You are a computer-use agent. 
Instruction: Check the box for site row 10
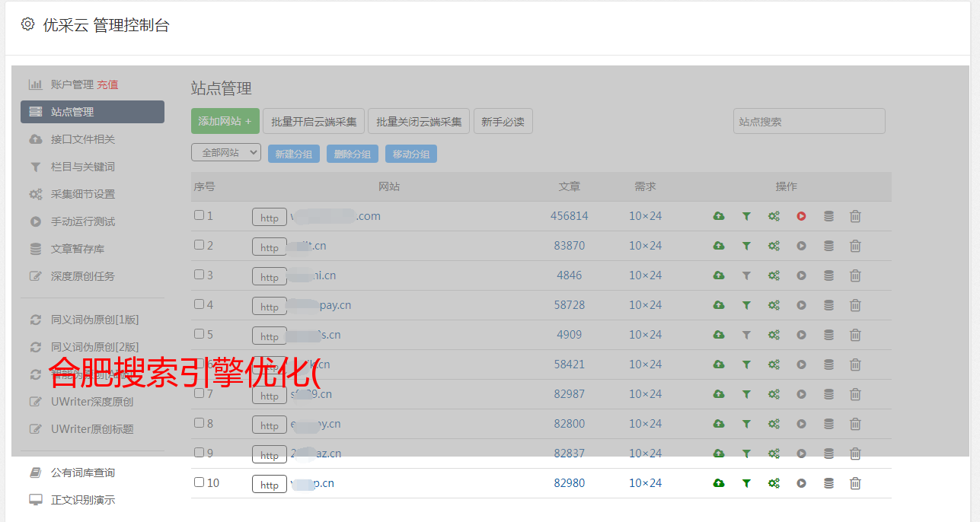click(199, 482)
